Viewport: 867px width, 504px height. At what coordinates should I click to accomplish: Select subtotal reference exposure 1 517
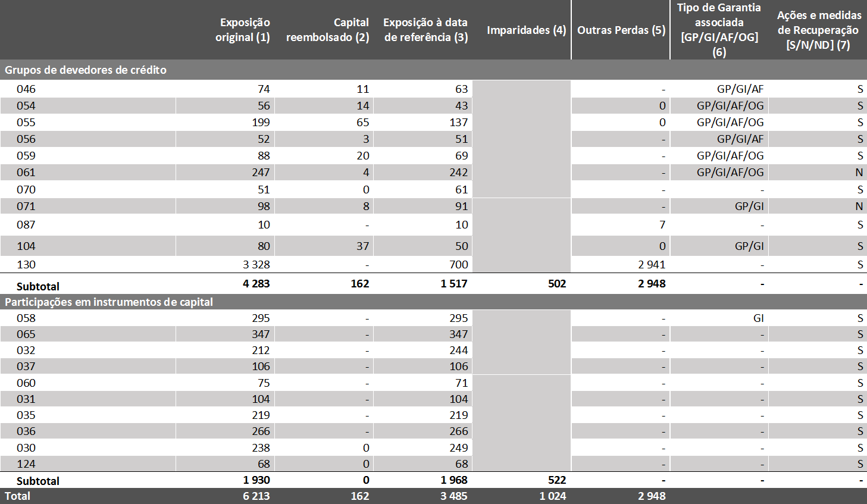(x=454, y=283)
